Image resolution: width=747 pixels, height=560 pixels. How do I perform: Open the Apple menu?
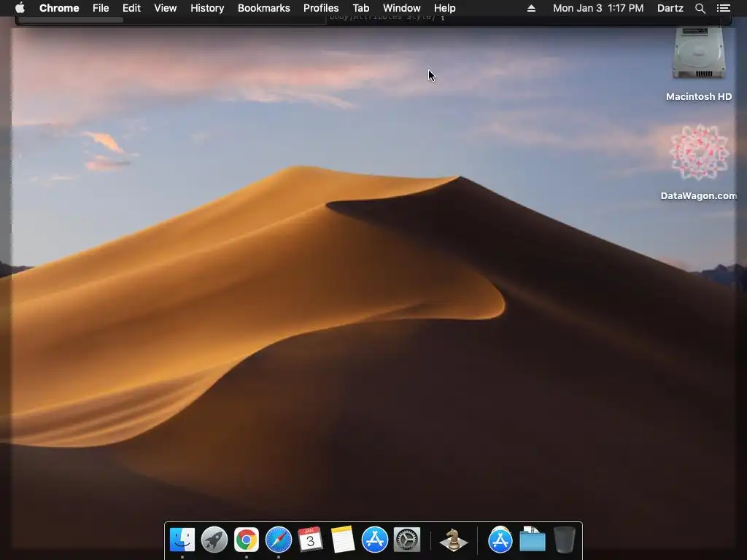(20, 8)
